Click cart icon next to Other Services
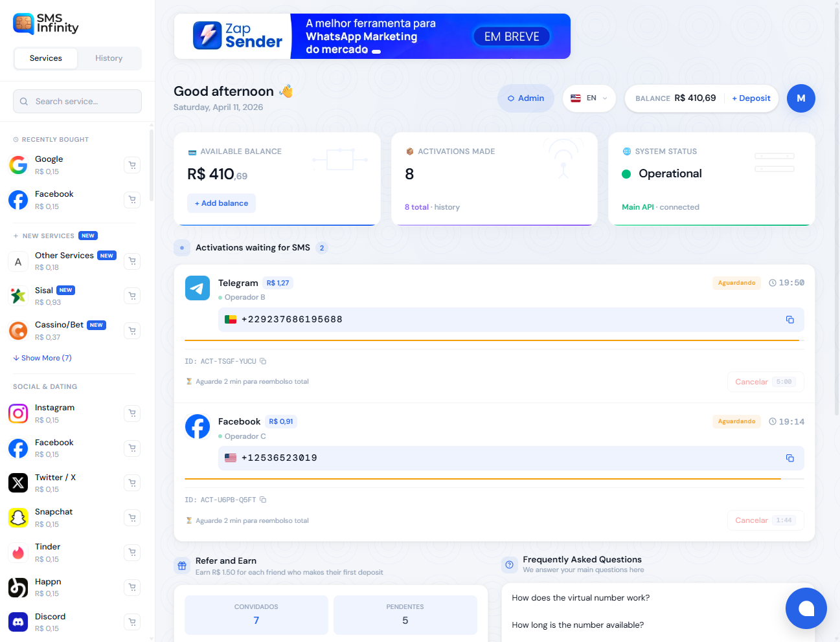The height and width of the screenshot is (642, 840). coord(132,261)
